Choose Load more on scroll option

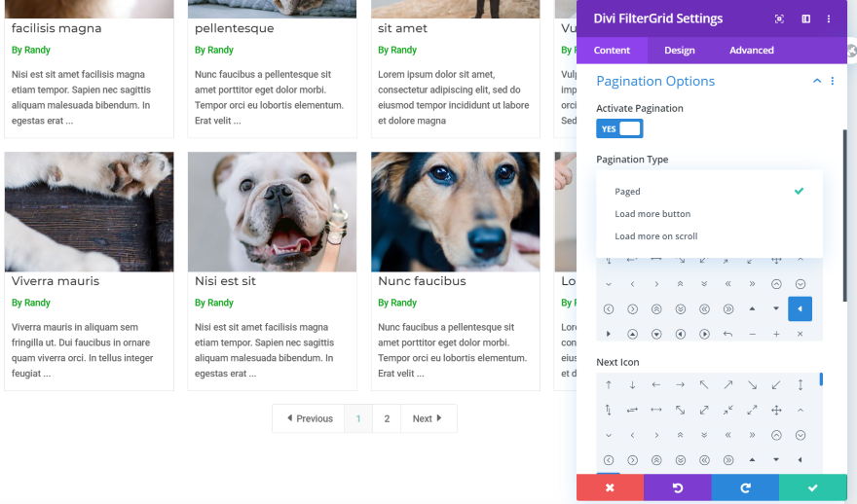click(x=709, y=236)
